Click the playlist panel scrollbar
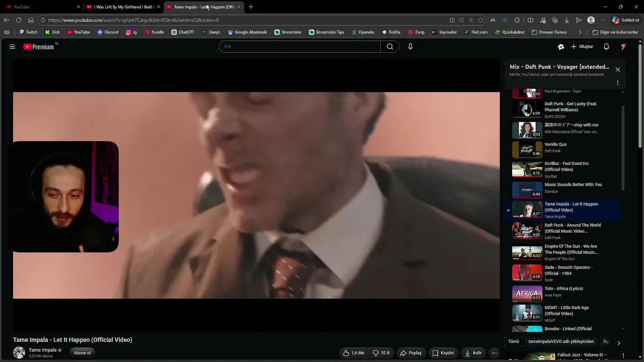 click(x=623, y=148)
